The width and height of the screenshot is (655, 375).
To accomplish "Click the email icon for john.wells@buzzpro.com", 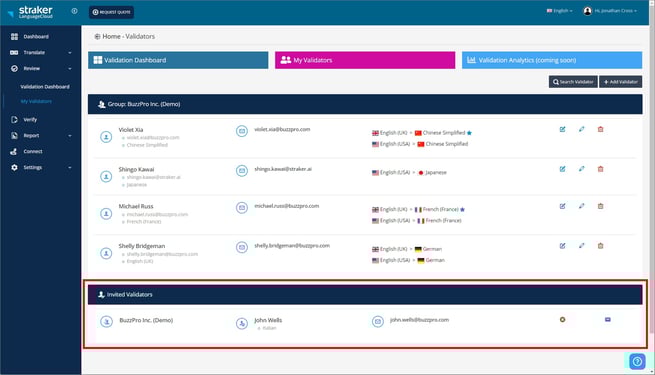I will pos(378,322).
